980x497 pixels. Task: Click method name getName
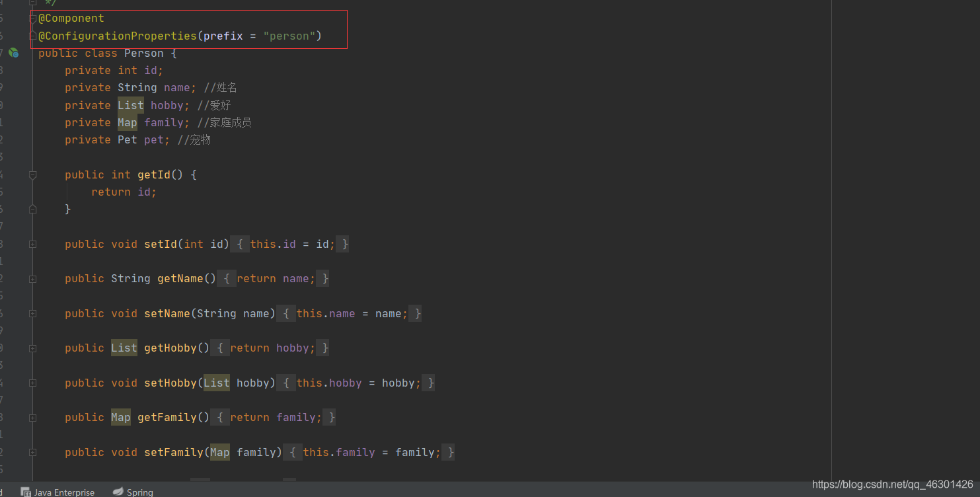click(x=180, y=278)
